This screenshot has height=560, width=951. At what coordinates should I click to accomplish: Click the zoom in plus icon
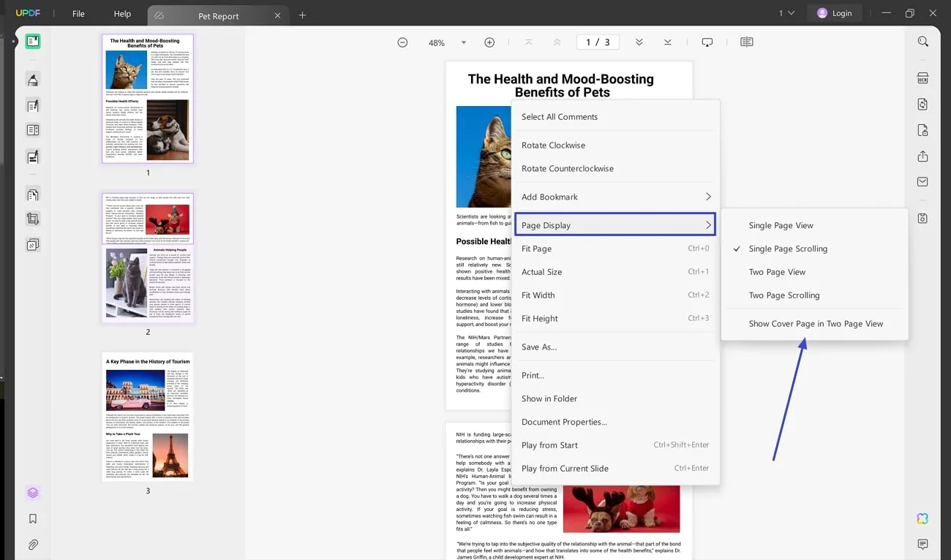(x=489, y=42)
